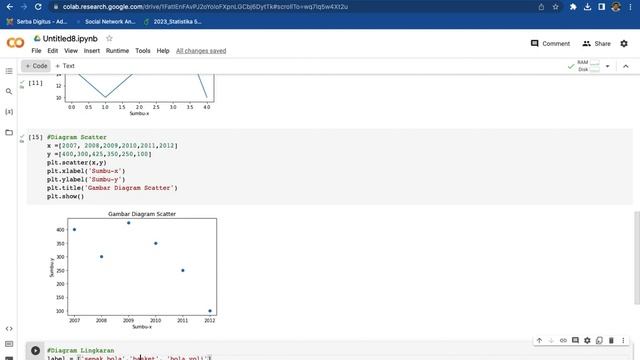Delete the cell with the trash icon
Image resolution: width=640 pixels, height=360 pixels.
point(611,340)
